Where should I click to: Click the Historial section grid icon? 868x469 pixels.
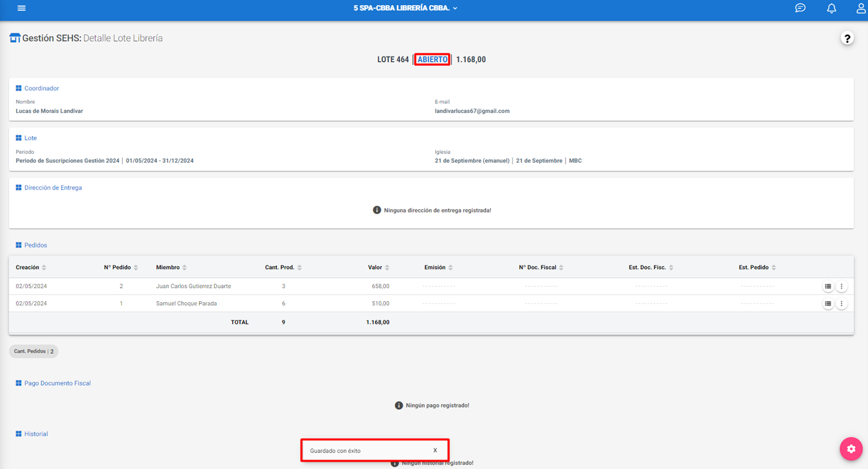[x=18, y=434]
